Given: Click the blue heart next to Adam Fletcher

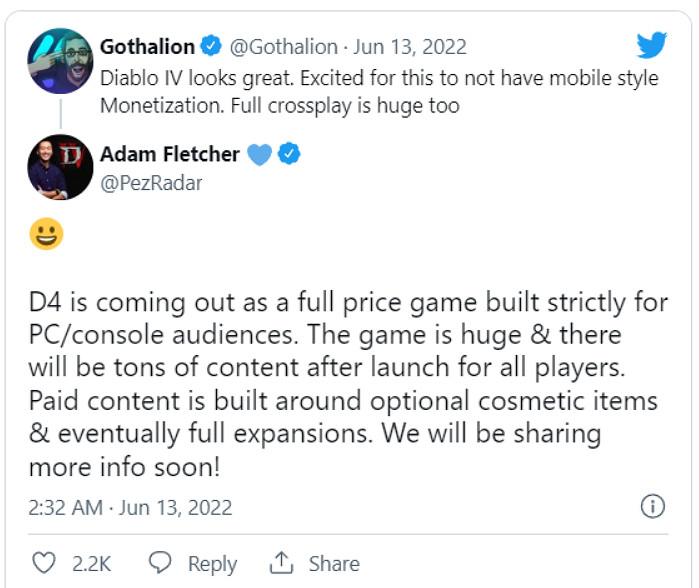Looking at the screenshot, I should [260, 154].
